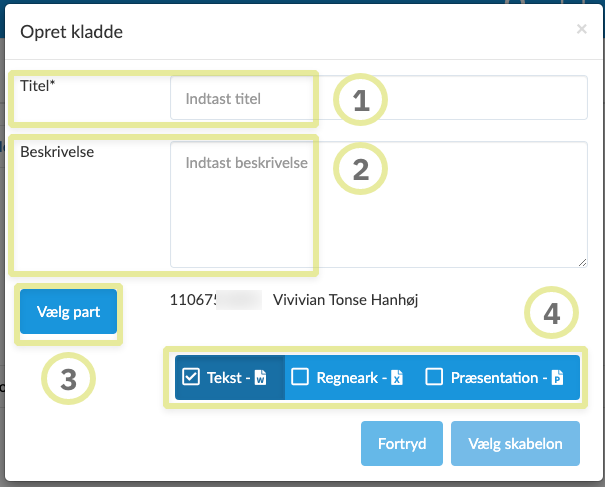The height and width of the screenshot is (488, 605).
Task: Click the Word document icon beside Tekst
Action: [260, 378]
